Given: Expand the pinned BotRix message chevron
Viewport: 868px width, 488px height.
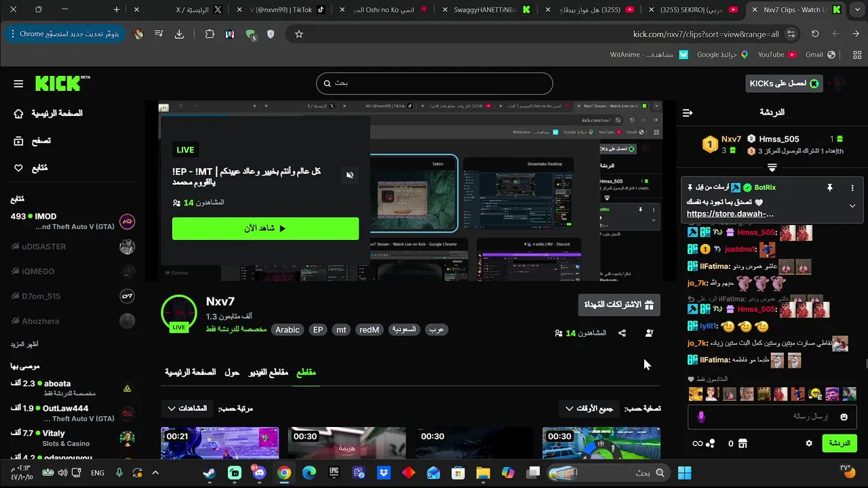Looking at the screenshot, I should [852, 205].
